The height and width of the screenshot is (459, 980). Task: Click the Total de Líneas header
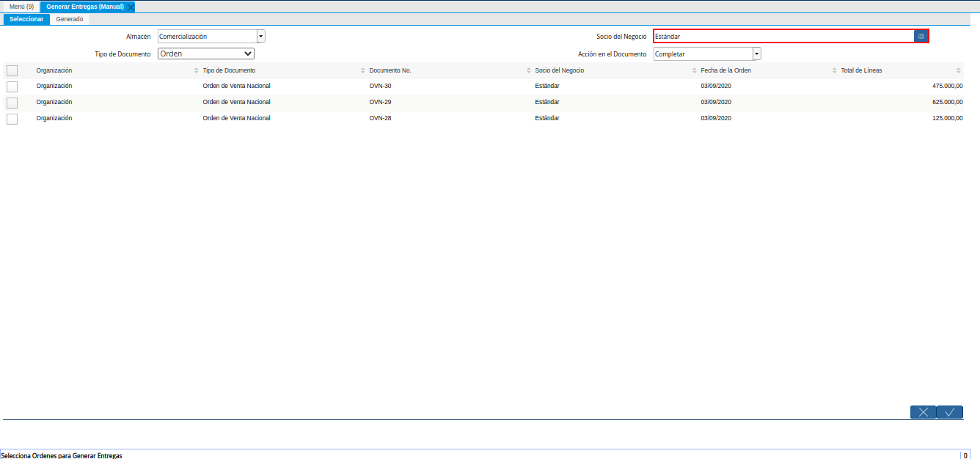[862, 70]
